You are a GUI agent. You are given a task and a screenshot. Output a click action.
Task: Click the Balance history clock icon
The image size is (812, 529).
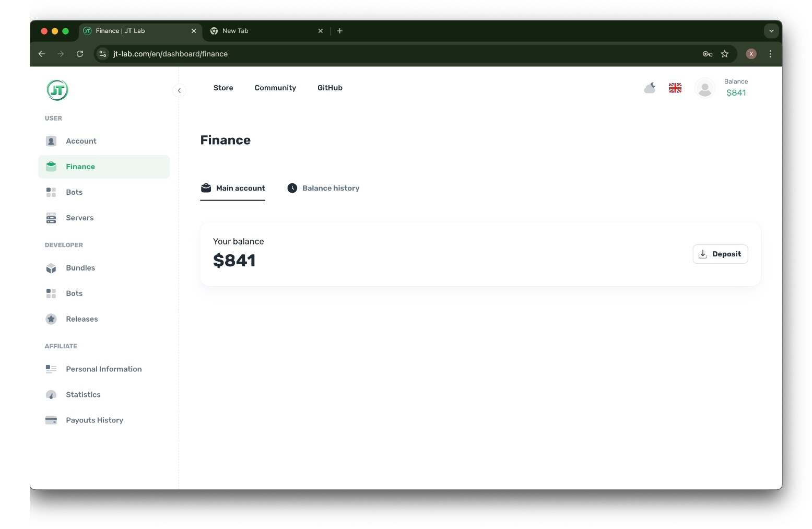pos(292,188)
